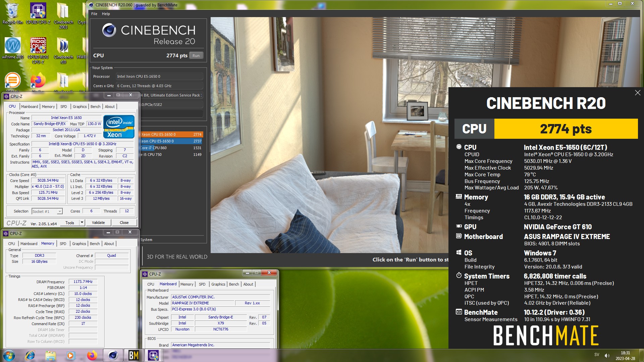Click the Run button next to the CPU score
The image size is (644, 362).
[x=196, y=56]
